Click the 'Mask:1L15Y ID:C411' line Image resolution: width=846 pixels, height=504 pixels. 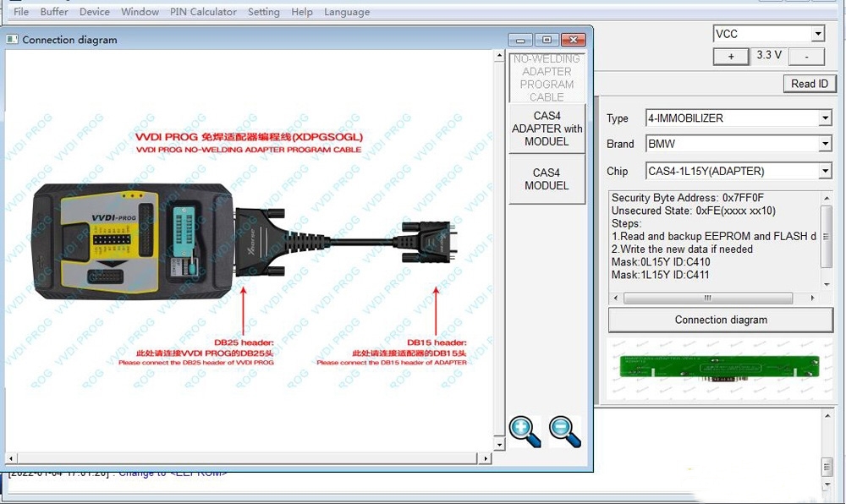[660, 275]
